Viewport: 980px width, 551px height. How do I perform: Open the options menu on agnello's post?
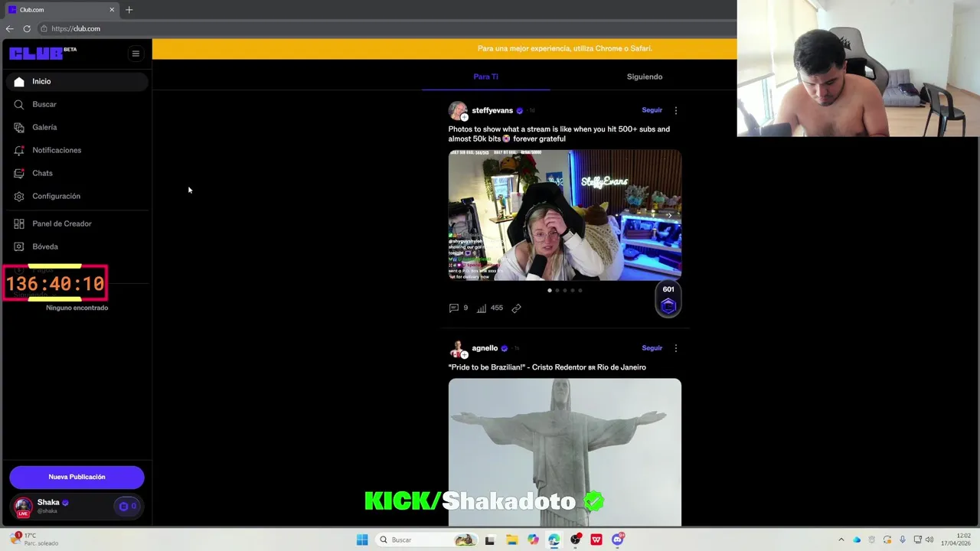point(675,348)
